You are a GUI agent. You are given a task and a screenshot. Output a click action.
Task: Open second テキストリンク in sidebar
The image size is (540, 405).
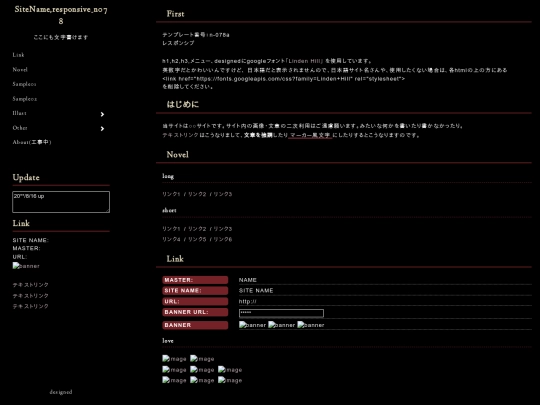pyautogui.click(x=31, y=295)
